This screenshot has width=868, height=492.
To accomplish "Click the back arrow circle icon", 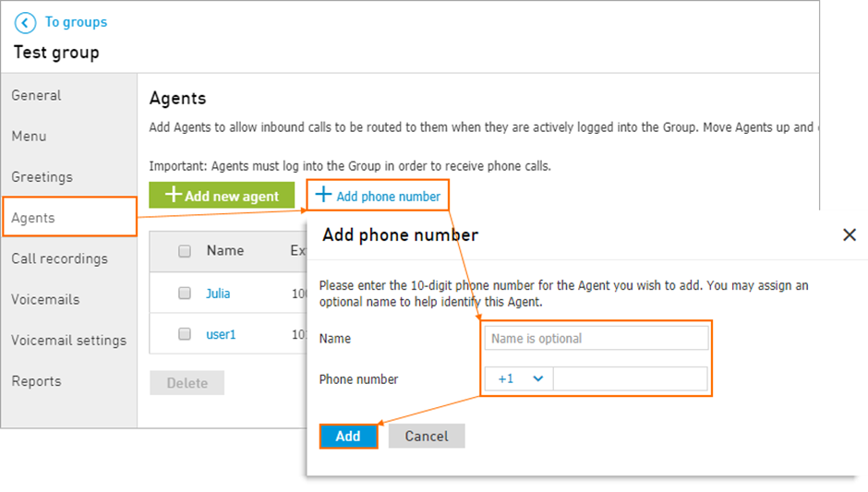I will click(x=26, y=23).
